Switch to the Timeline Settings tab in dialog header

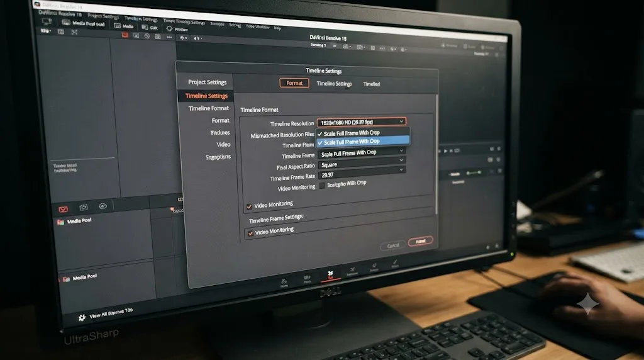334,84
